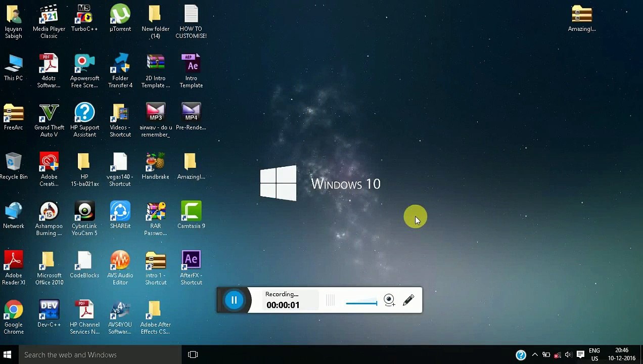Screen dimensions: 643x364
Task: Open Task View from the taskbar
Action: pyautogui.click(x=193, y=355)
